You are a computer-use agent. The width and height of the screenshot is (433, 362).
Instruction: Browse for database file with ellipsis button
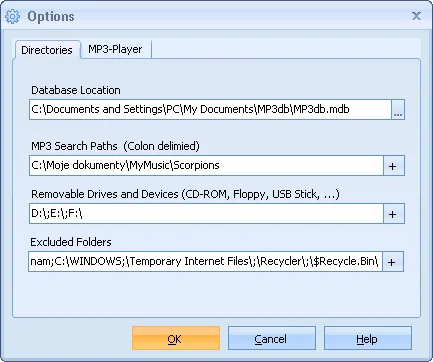398,109
